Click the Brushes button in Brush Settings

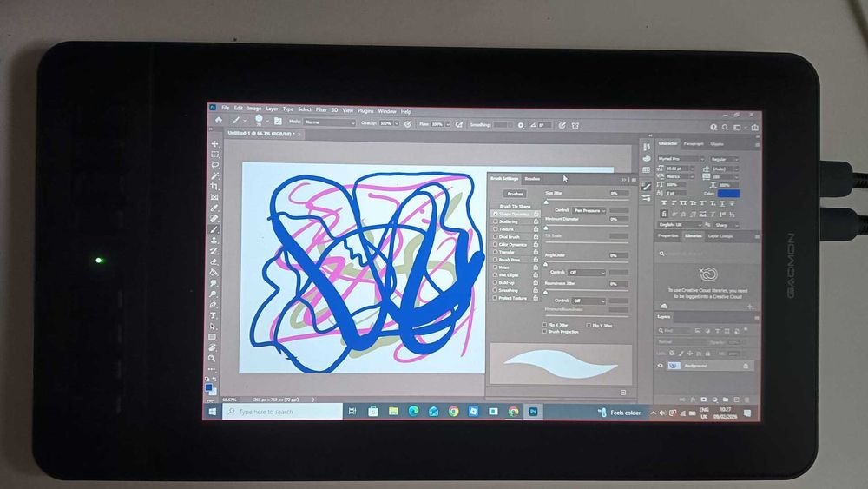pyautogui.click(x=515, y=194)
